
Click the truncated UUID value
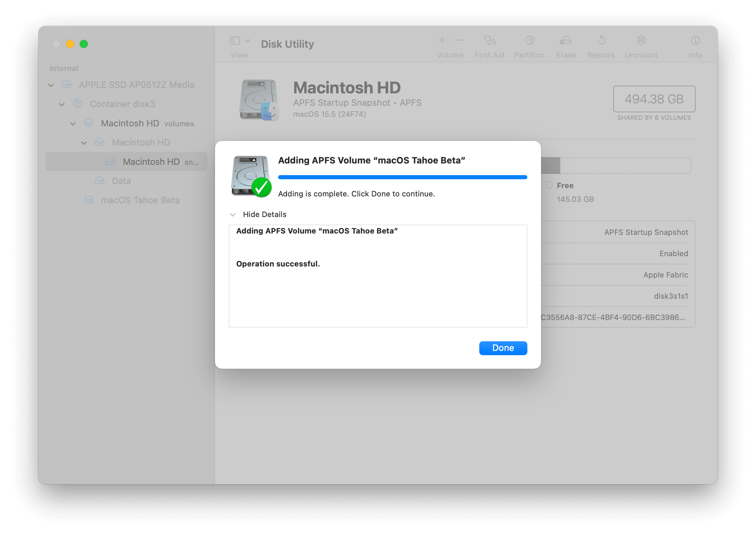coord(613,317)
